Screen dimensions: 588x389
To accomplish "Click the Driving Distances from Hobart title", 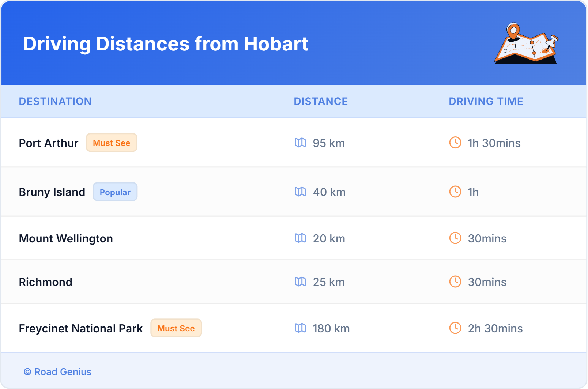I will coord(166,44).
